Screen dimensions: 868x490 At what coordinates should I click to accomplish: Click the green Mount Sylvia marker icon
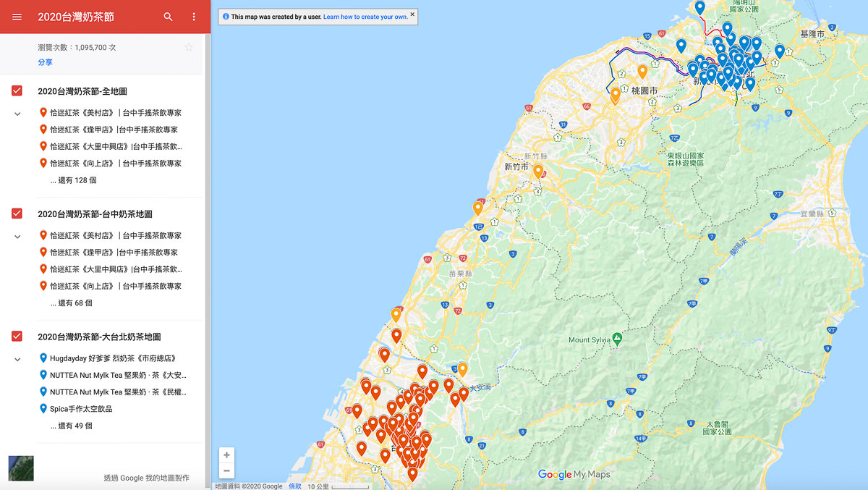click(616, 338)
